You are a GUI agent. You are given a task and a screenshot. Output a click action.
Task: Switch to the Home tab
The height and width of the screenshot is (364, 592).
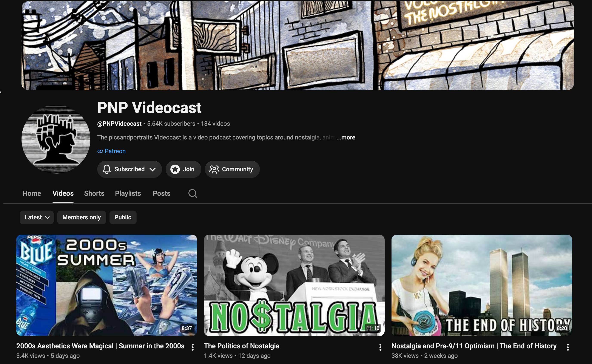[32, 193]
